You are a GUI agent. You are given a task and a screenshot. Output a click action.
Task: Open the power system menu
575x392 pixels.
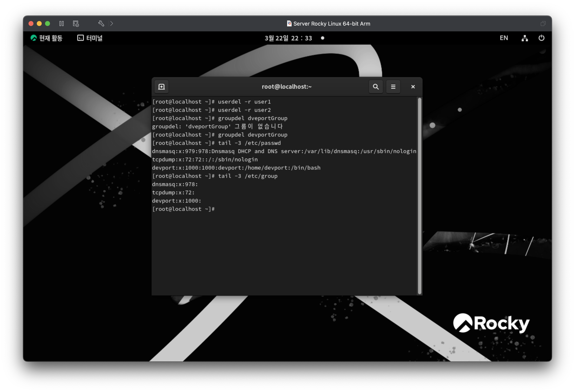541,38
